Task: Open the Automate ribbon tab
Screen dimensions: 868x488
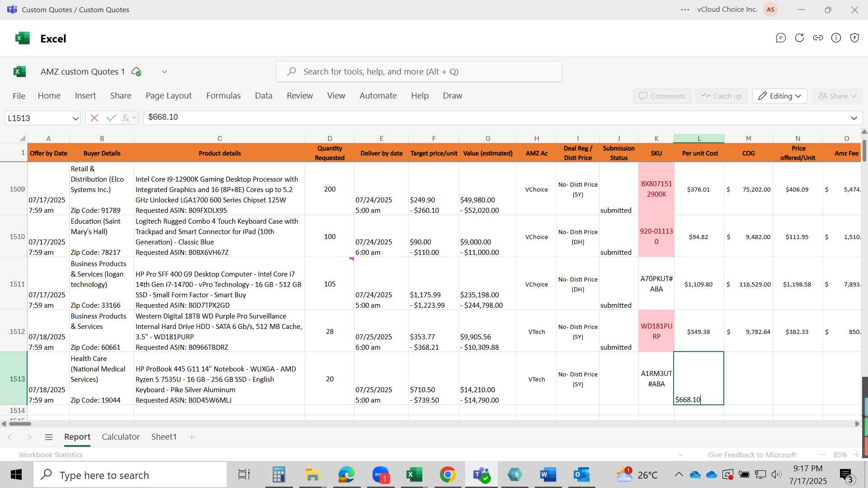Action: point(378,96)
